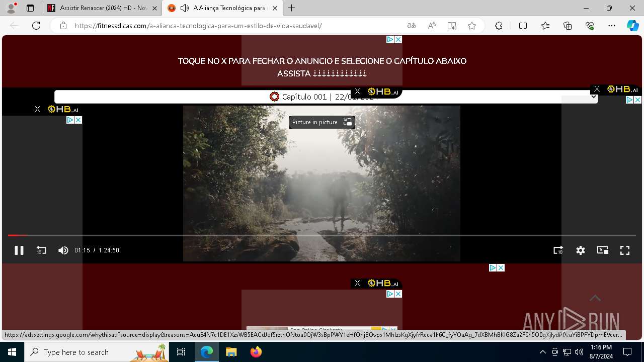This screenshot has width=644, height=362.
Task: Close the HB.ai ad at left of player
Action: click(x=37, y=109)
